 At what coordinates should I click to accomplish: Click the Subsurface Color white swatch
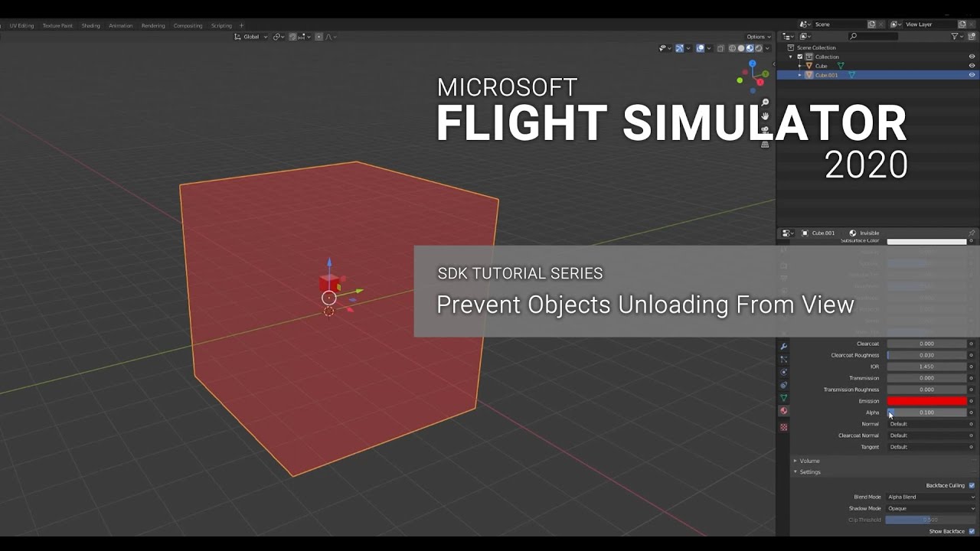coord(926,241)
